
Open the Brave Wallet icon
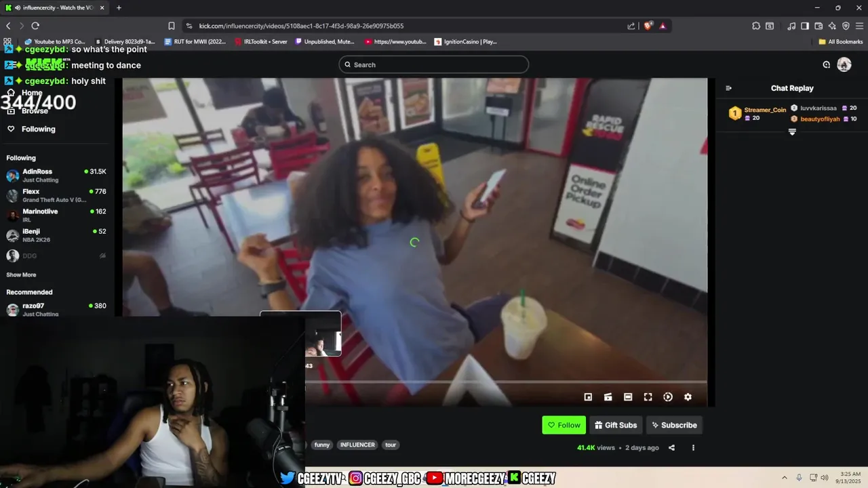[x=818, y=26]
